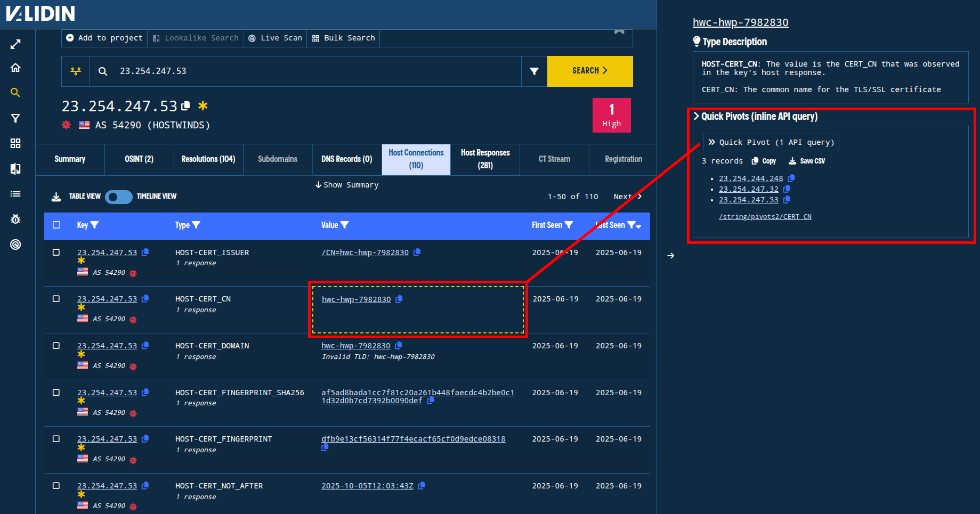Open the filter funnel icon in sidebar
The height and width of the screenshot is (514, 980).
point(15,118)
